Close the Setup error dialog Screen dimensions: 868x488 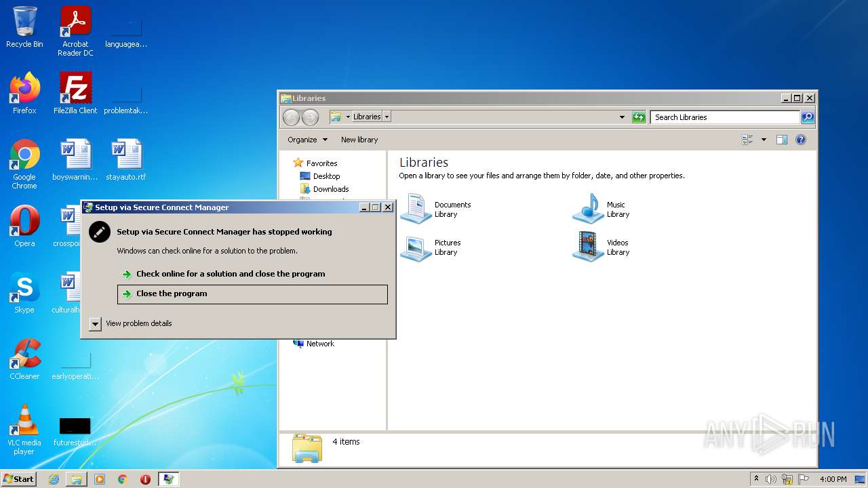point(388,207)
